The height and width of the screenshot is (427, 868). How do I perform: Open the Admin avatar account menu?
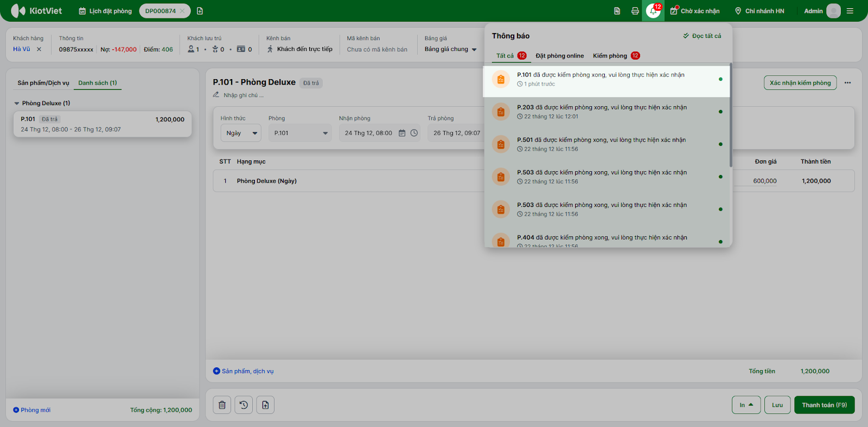[x=833, y=11]
